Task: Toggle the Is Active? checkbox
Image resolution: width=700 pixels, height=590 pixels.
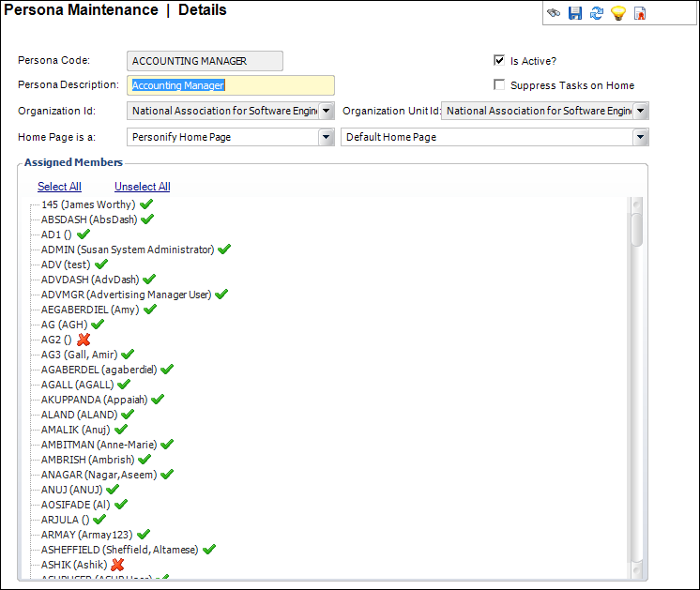Action: [499, 61]
